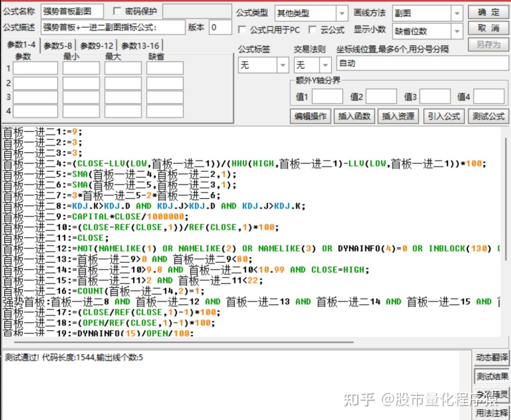Click the 值3 input field

tap(435, 96)
